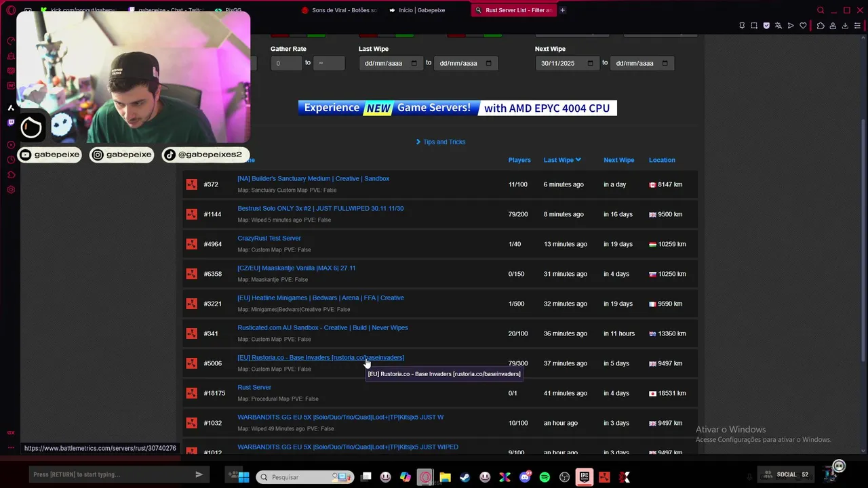This screenshot has width=868, height=488.
Task: Open WARBANDITS.GG EU 5X JUST W server
Action: pos(340,418)
